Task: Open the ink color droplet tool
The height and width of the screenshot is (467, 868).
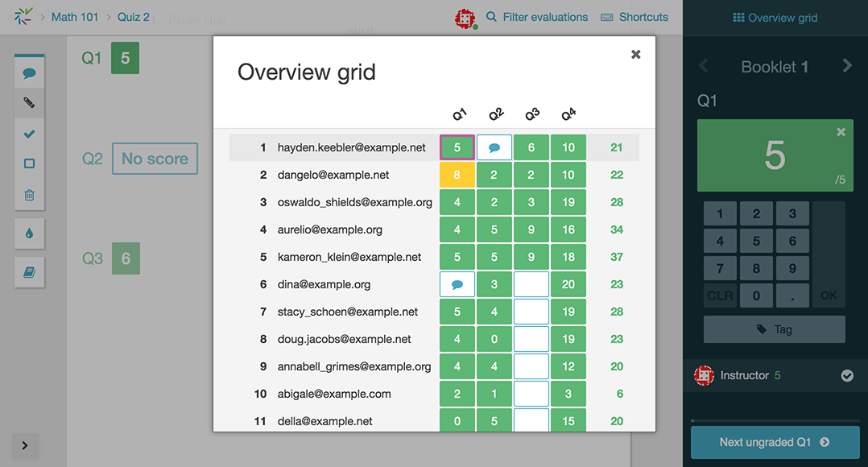Action: (x=29, y=233)
